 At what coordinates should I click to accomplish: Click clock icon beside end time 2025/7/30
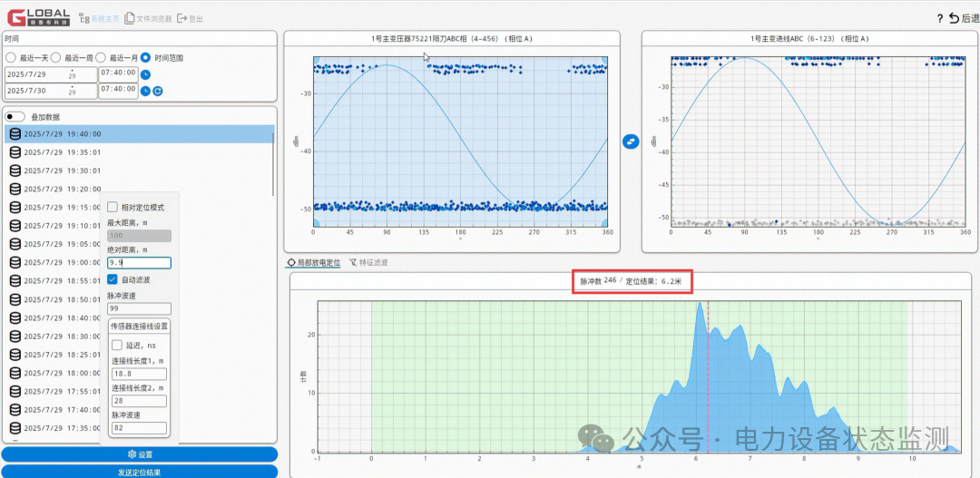coord(145,92)
